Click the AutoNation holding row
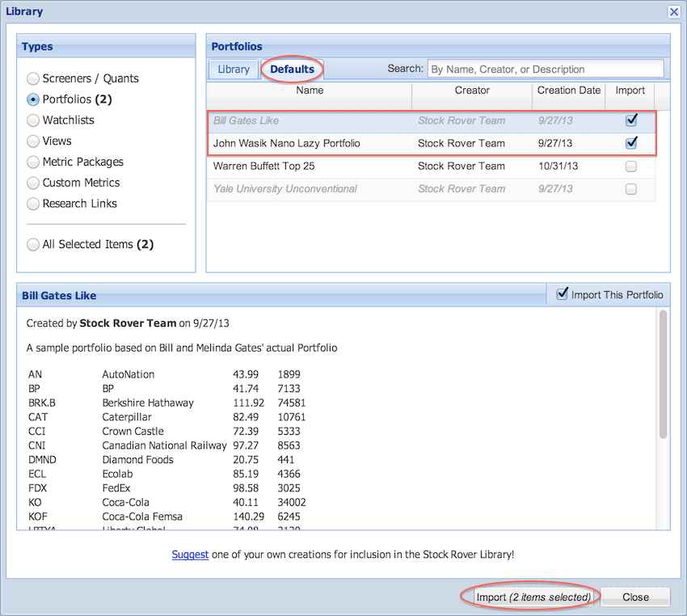This screenshot has height=616, width=687. (164, 374)
